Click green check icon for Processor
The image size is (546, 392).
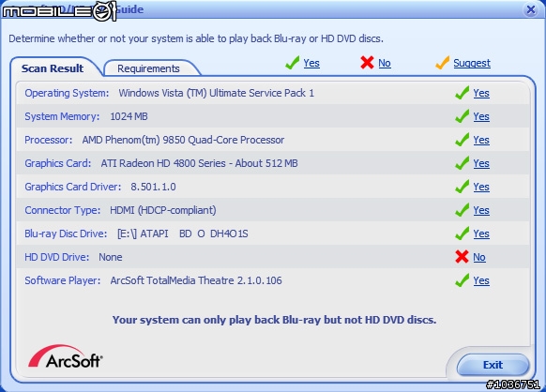(x=463, y=140)
